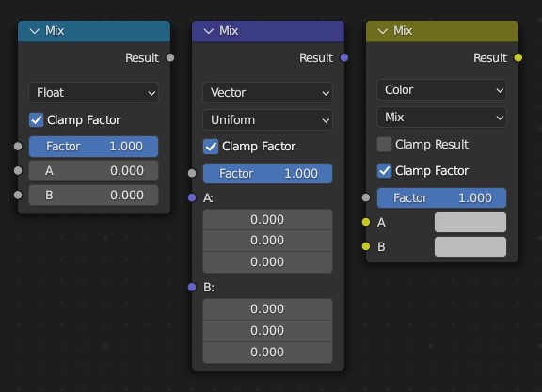Select the Vector node by its Mix title
Viewport: 542px width, 392px height.
point(229,31)
